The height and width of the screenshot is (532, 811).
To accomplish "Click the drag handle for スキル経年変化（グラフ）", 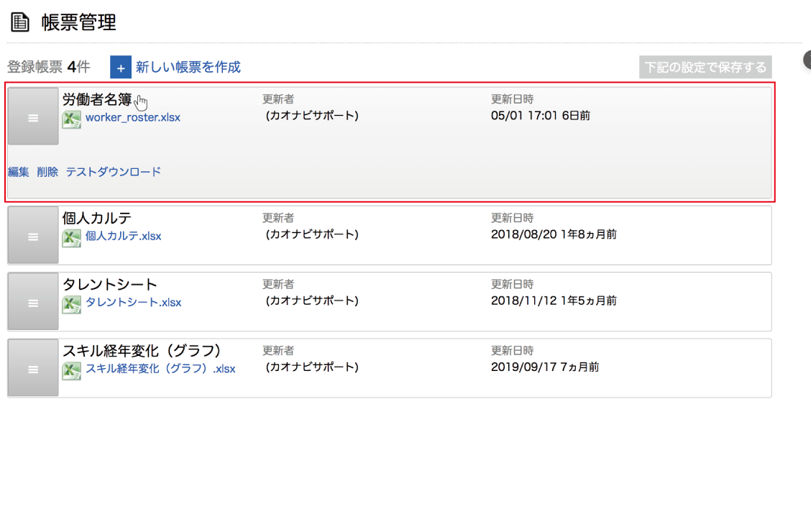I will (x=33, y=368).
